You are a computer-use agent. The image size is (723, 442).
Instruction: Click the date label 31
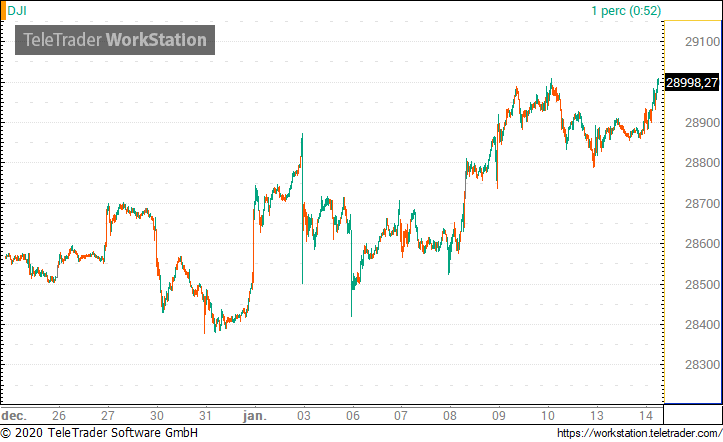click(205, 416)
